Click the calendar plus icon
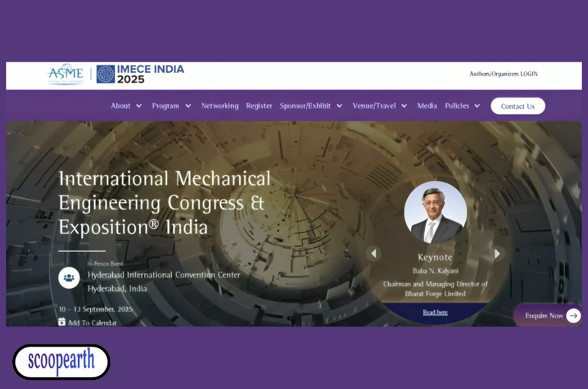 (62, 322)
